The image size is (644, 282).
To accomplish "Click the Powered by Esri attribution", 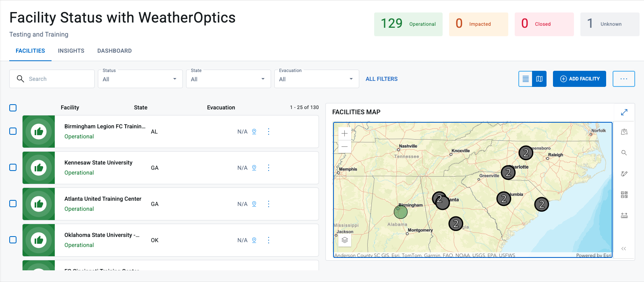I will point(594,255).
